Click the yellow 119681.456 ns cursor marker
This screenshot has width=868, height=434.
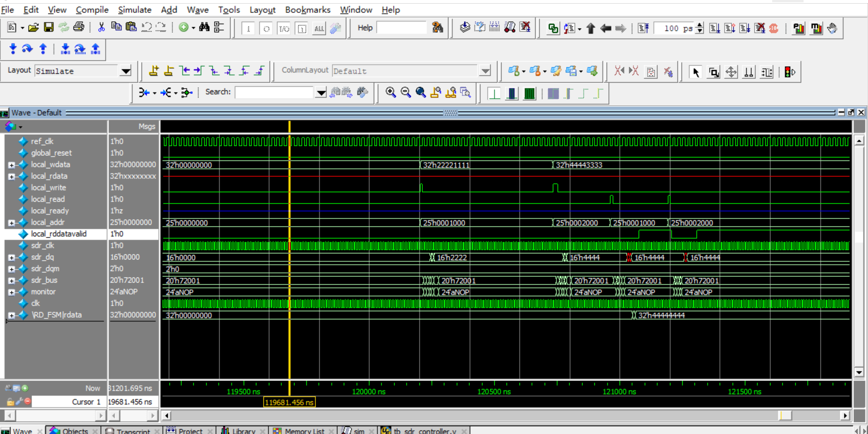(289, 402)
